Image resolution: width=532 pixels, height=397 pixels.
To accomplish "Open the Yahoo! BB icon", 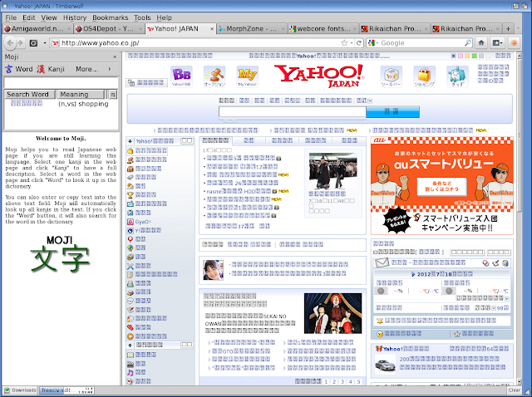I will tap(181, 76).
